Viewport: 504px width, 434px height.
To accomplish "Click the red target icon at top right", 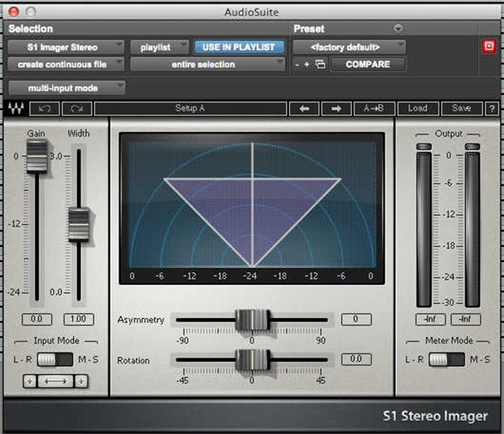I will coord(489,46).
